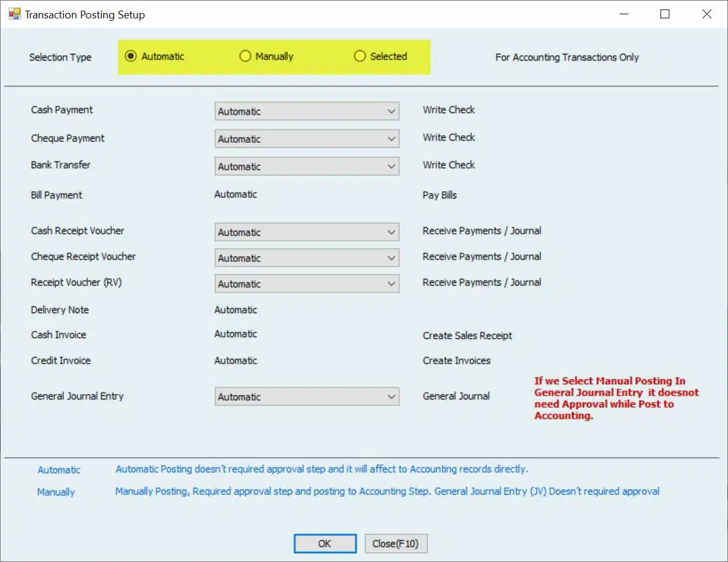Click the Receipt Voucher (RV) label
The height and width of the screenshot is (562, 728).
[76, 283]
